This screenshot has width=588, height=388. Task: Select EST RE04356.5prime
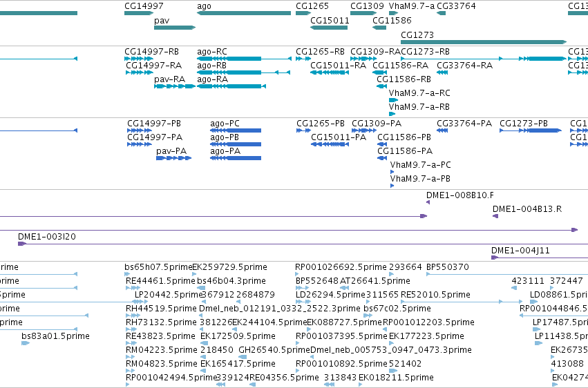tap(284, 378)
